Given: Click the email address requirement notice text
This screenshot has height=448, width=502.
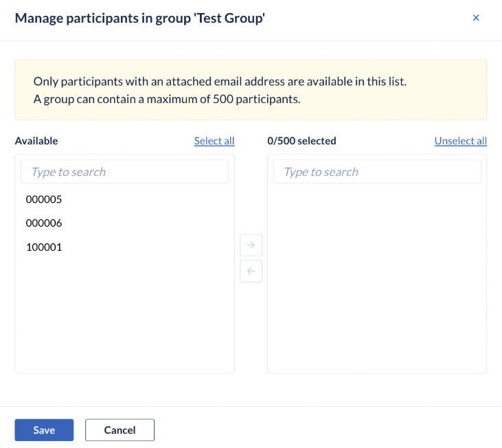Looking at the screenshot, I should pyautogui.click(x=220, y=82).
